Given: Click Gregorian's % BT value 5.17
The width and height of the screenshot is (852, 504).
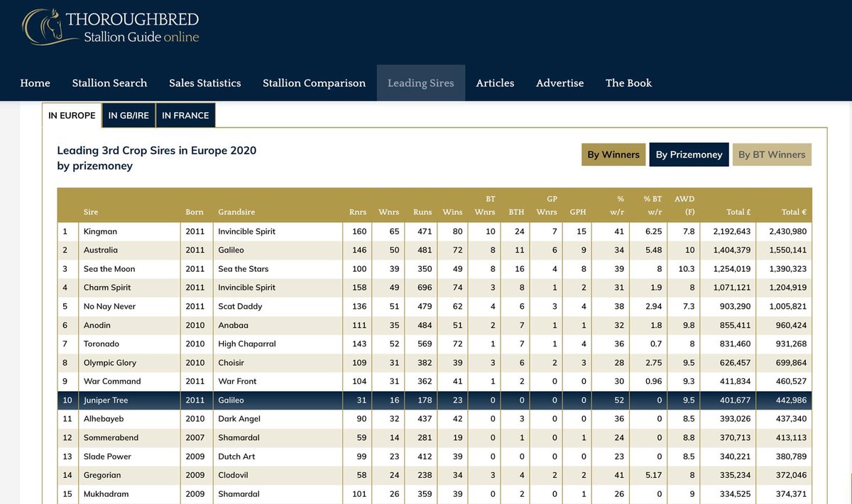Looking at the screenshot, I should (x=652, y=475).
